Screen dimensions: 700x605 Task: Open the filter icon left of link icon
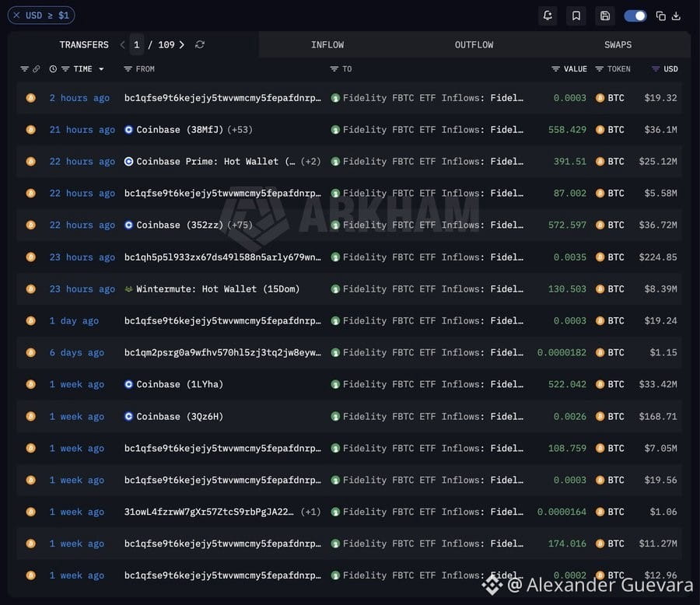coord(25,68)
